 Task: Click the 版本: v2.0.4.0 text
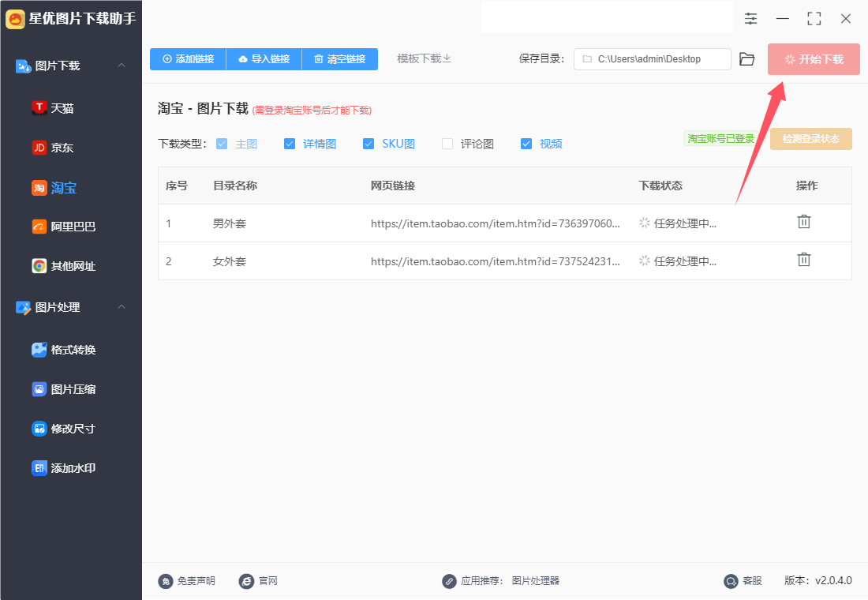[818, 580]
